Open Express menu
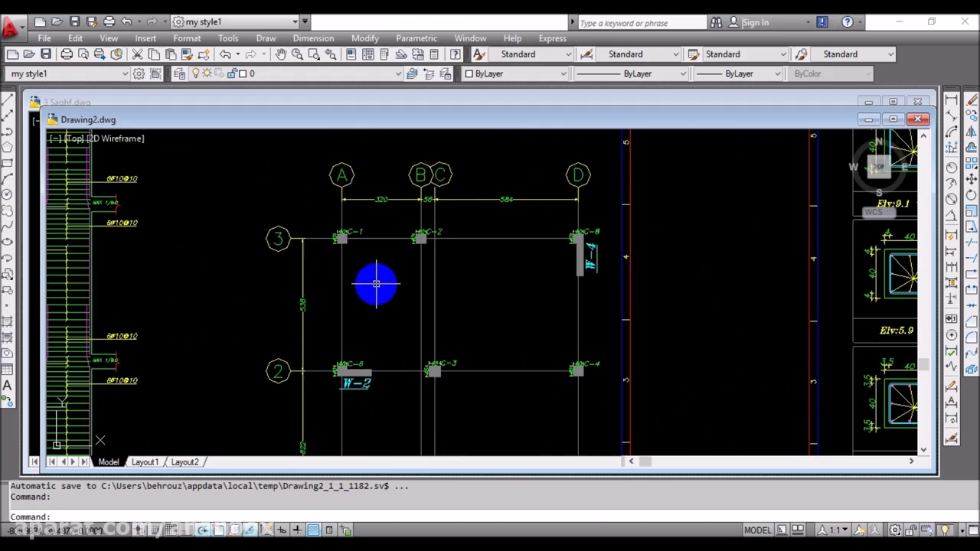The width and height of the screenshot is (980, 551). pos(552,38)
